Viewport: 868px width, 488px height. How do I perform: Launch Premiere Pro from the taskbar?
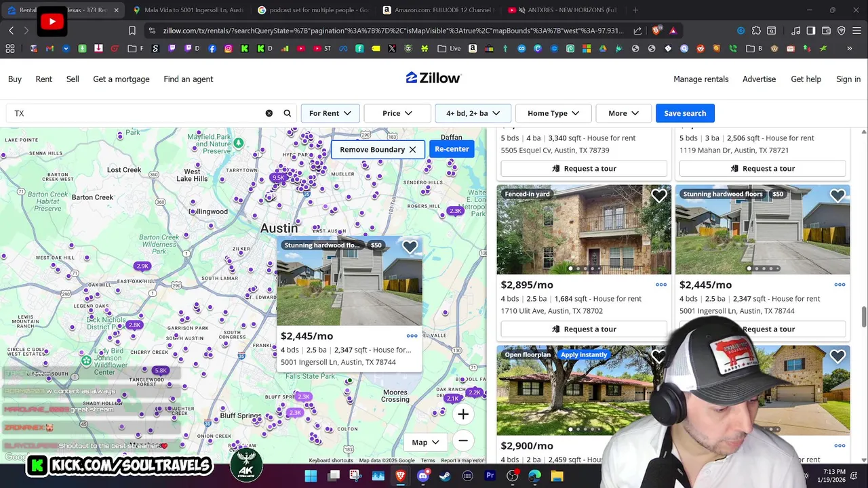(x=490, y=476)
